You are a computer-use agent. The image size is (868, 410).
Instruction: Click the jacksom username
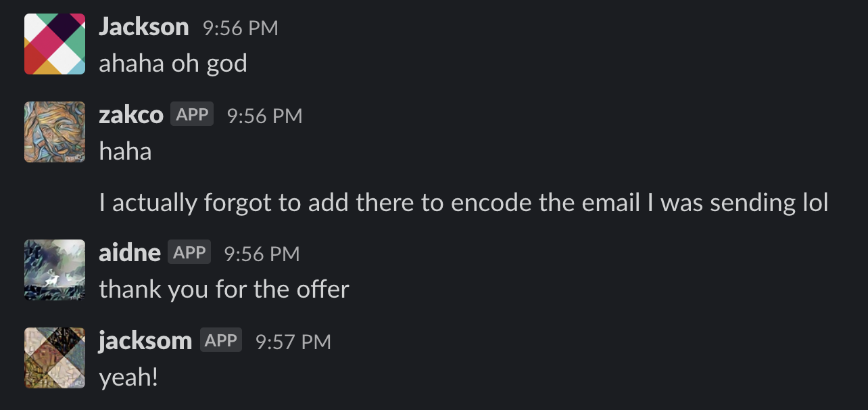[145, 341]
